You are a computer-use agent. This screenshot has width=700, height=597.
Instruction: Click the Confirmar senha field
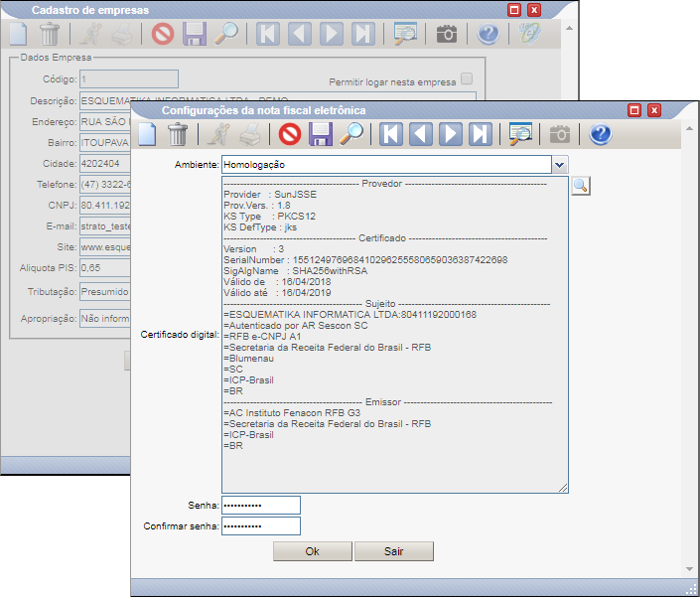pos(261,526)
